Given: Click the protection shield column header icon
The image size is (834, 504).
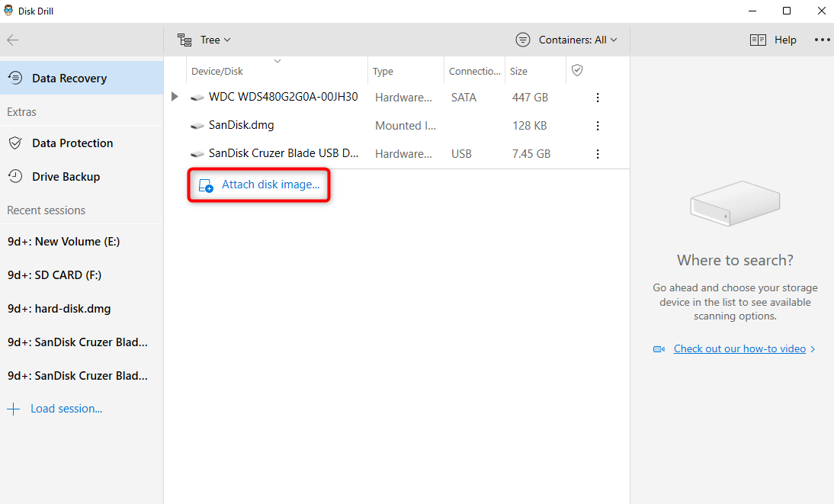Looking at the screenshot, I should point(577,69).
